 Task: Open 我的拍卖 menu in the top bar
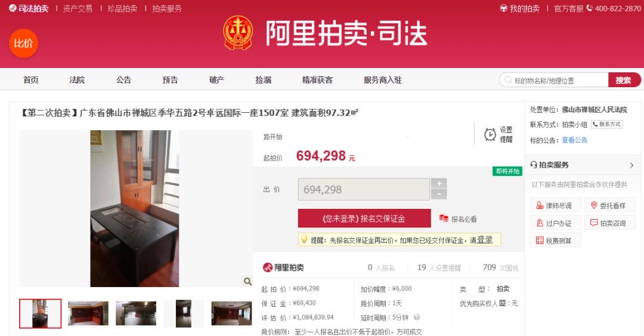click(x=520, y=8)
